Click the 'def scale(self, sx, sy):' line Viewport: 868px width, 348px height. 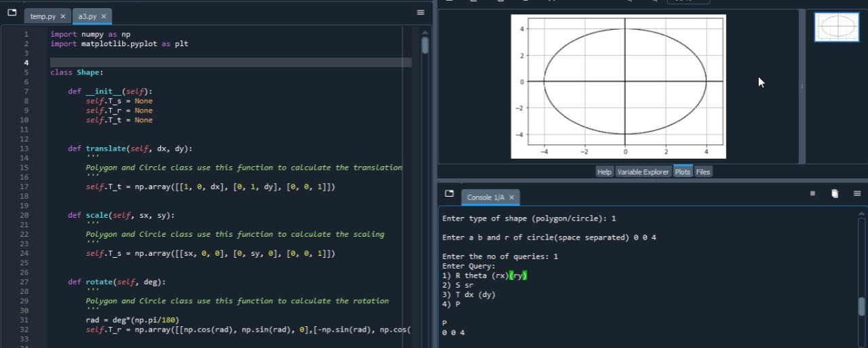pyautogui.click(x=122, y=214)
